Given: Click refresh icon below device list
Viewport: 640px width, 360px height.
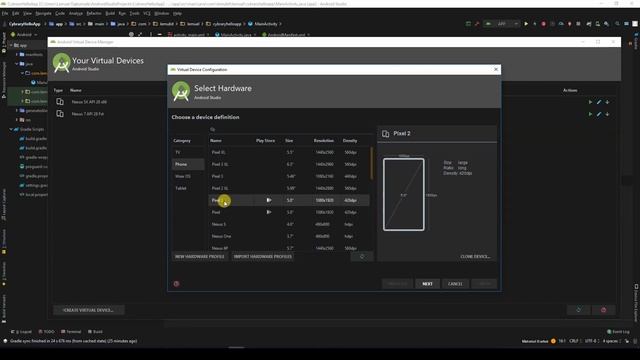Looking at the screenshot, I should (362, 256).
